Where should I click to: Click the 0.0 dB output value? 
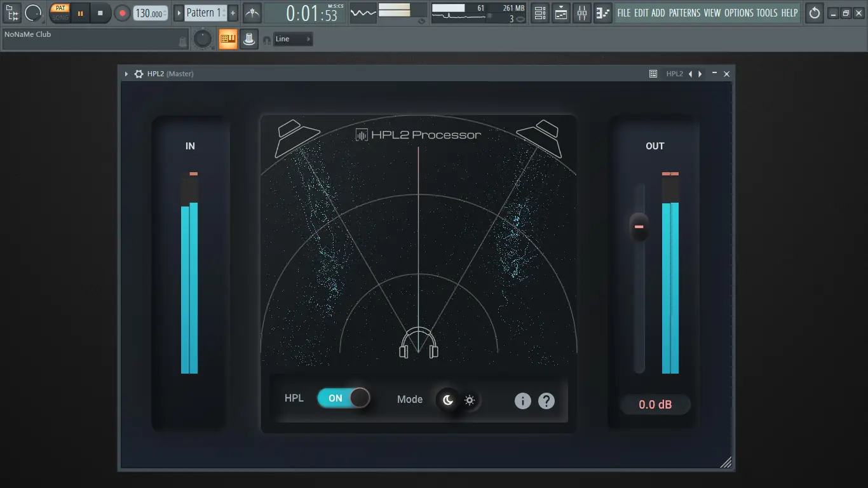coord(655,405)
